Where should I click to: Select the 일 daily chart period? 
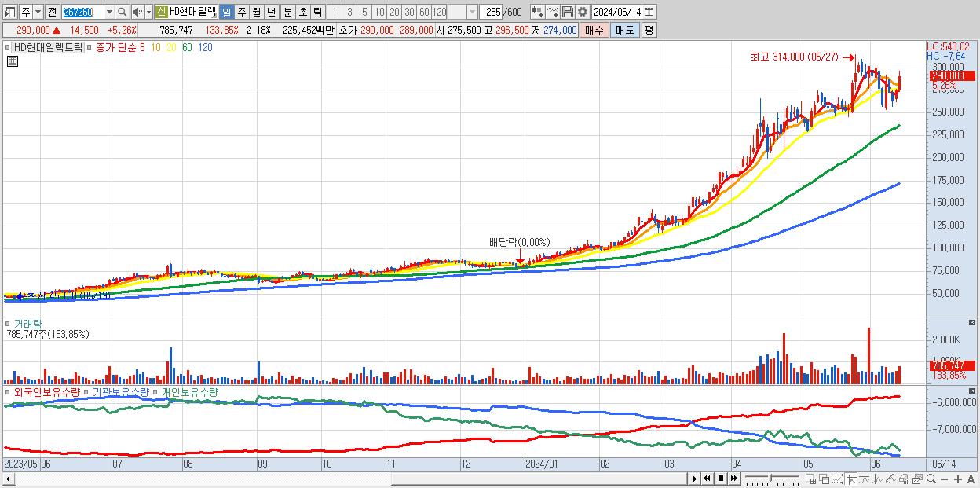pos(226,12)
